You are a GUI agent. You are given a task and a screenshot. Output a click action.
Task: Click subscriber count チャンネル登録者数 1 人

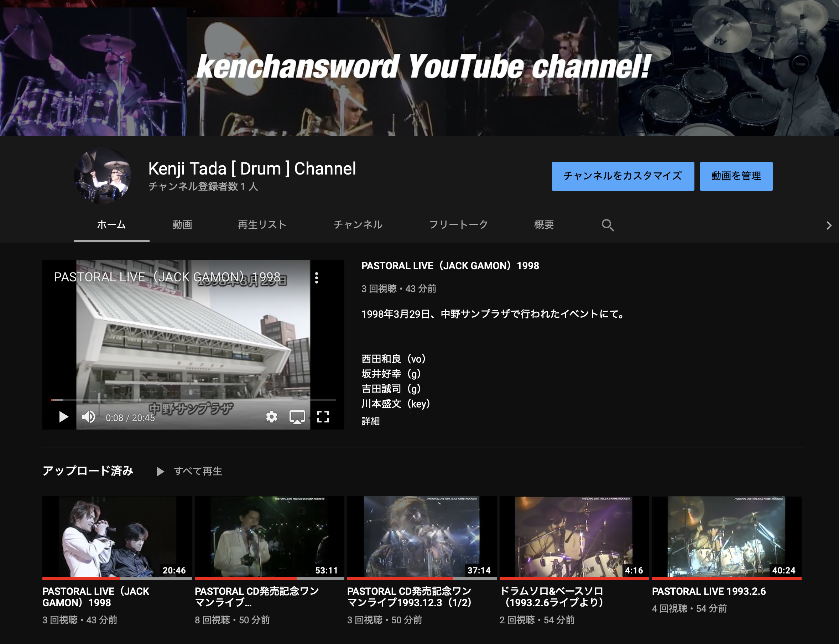[x=203, y=187]
